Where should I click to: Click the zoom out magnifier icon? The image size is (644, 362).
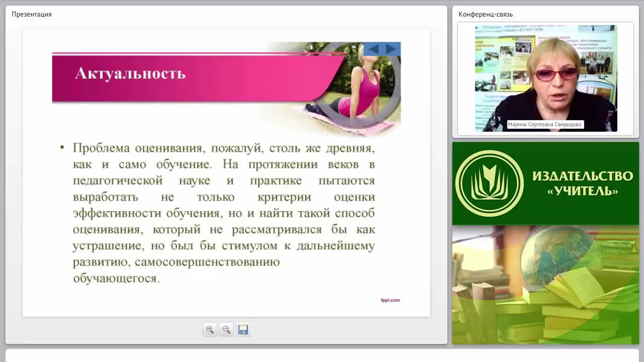coord(226,330)
